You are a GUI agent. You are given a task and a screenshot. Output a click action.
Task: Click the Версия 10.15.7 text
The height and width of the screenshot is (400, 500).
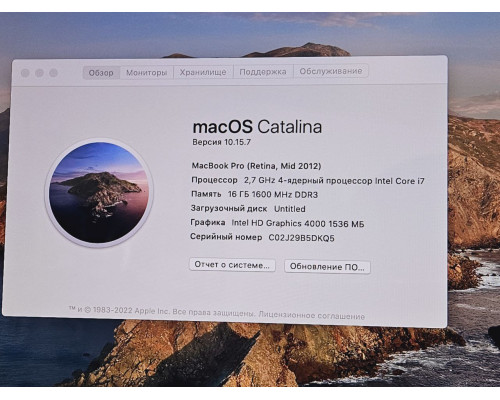pyautogui.click(x=221, y=142)
